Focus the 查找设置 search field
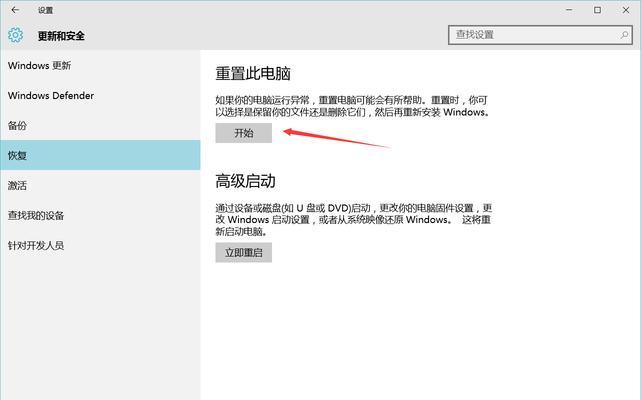Viewport: 641px width, 400px height. click(x=540, y=35)
